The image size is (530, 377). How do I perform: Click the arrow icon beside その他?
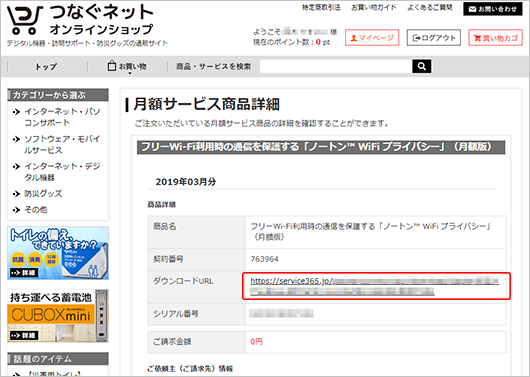click(x=16, y=210)
